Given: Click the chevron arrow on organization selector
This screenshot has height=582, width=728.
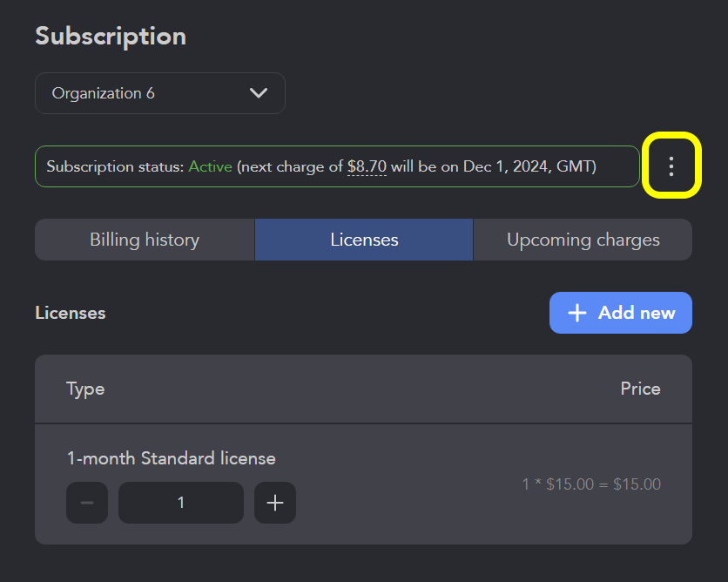Looking at the screenshot, I should pos(259,92).
